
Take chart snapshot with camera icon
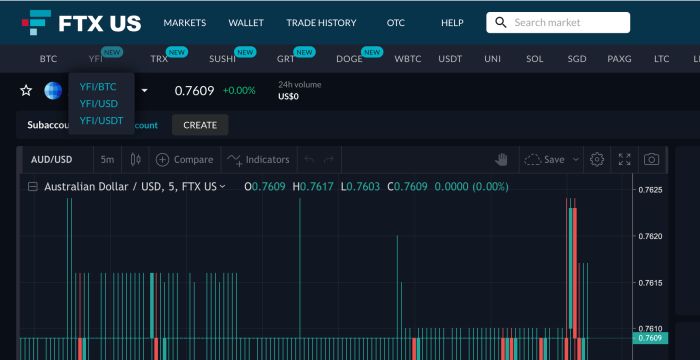click(651, 159)
